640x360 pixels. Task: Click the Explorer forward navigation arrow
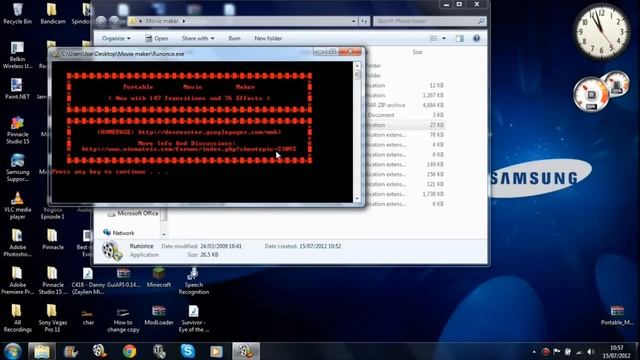coord(114,21)
